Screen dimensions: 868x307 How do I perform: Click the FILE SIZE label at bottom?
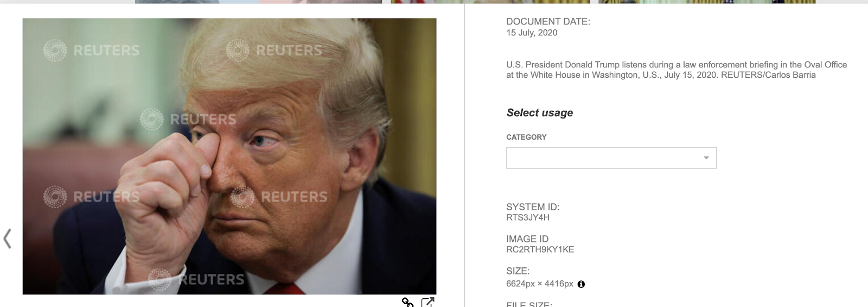coord(529,304)
